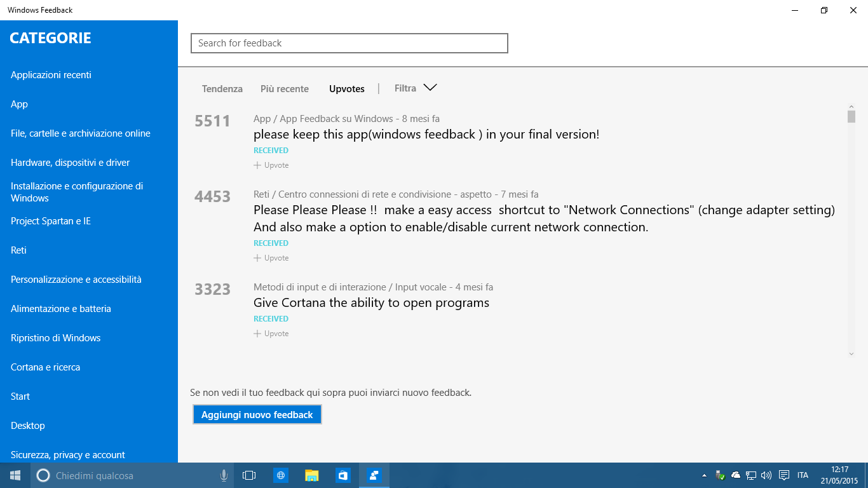Switch to Più recente sort tab

tap(285, 89)
